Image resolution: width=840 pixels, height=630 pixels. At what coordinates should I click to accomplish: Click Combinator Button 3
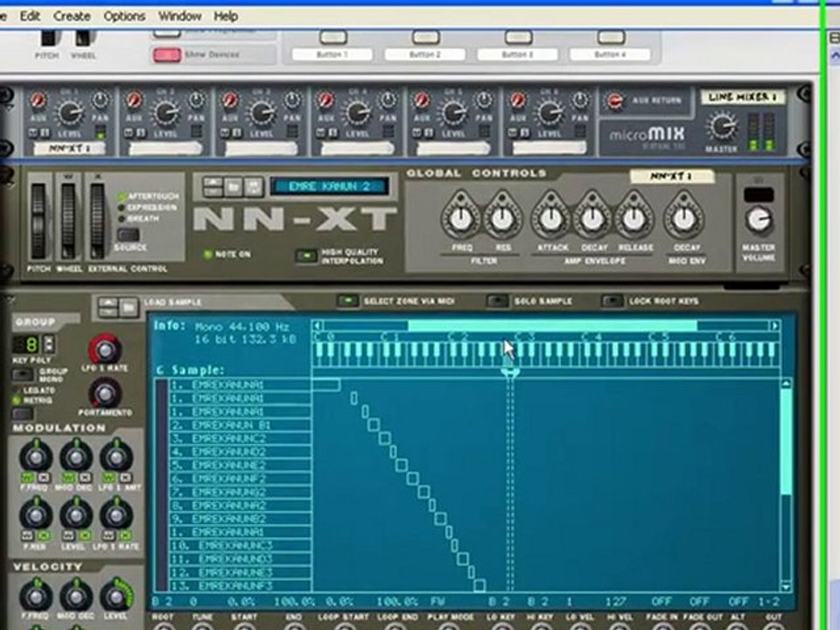tap(519, 38)
